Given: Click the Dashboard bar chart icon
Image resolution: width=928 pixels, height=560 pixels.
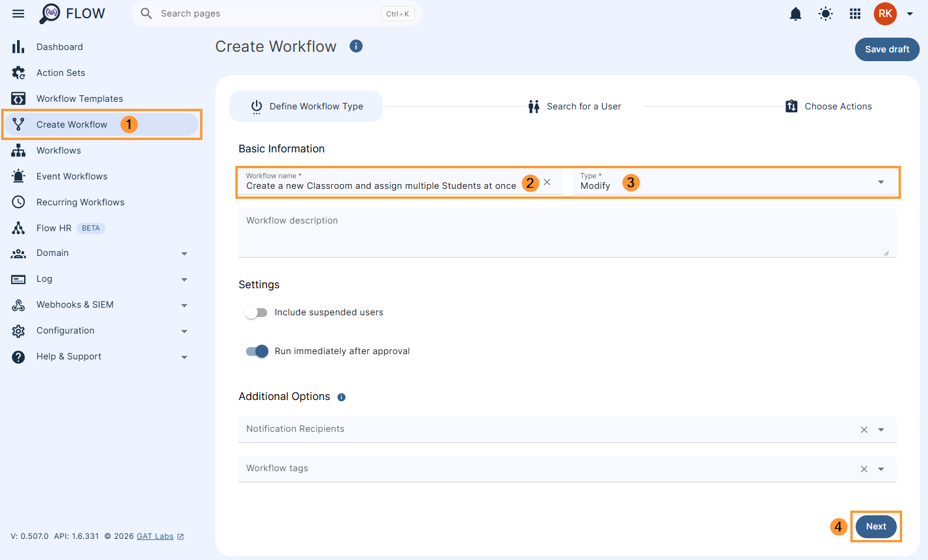Looking at the screenshot, I should [18, 46].
